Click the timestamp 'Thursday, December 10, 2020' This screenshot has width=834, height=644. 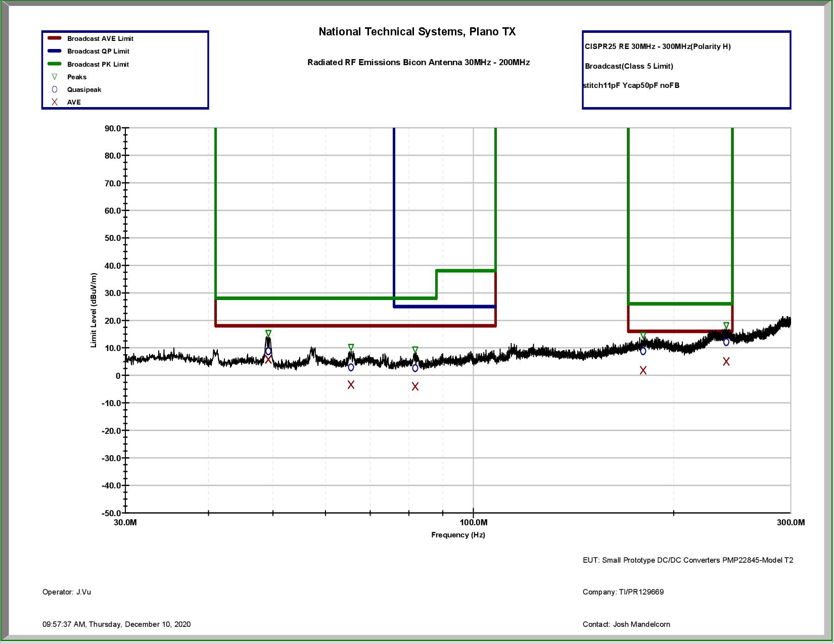pyautogui.click(x=140, y=624)
